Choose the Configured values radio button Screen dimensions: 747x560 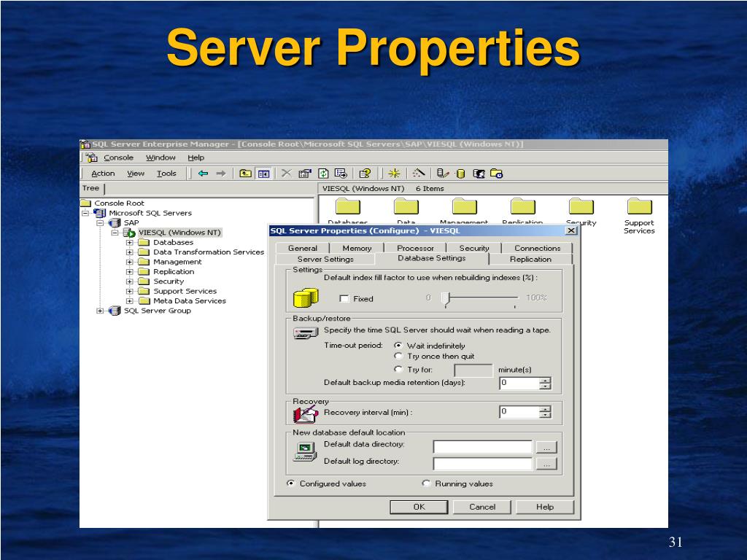point(290,483)
